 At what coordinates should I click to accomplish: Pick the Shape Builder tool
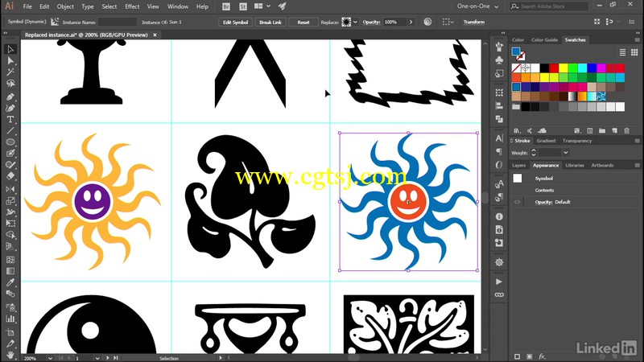pyautogui.click(x=10, y=235)
